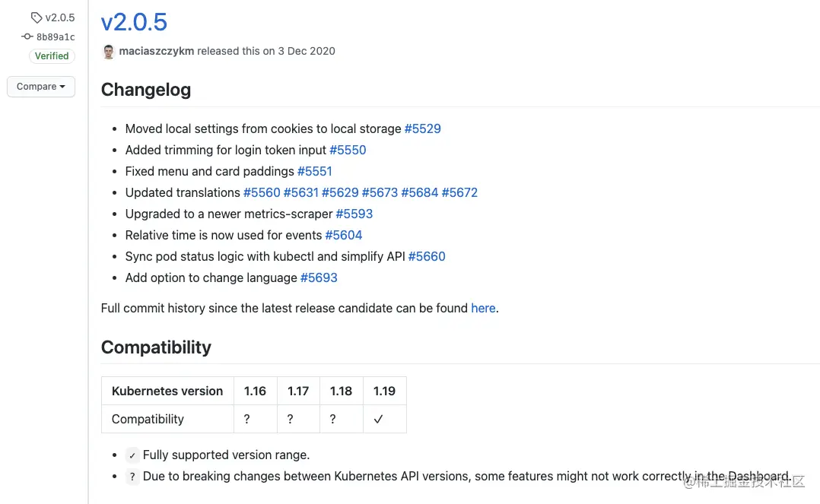Viewport: 820px width, 504px height.
Task: Click the green Verified badge
Action: tap(52, 56)
